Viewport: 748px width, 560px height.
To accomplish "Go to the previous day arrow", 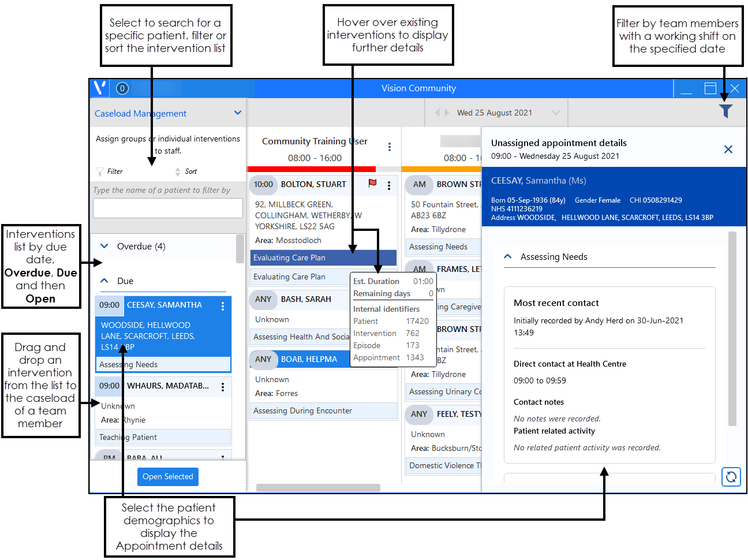I will pos(437,113).
